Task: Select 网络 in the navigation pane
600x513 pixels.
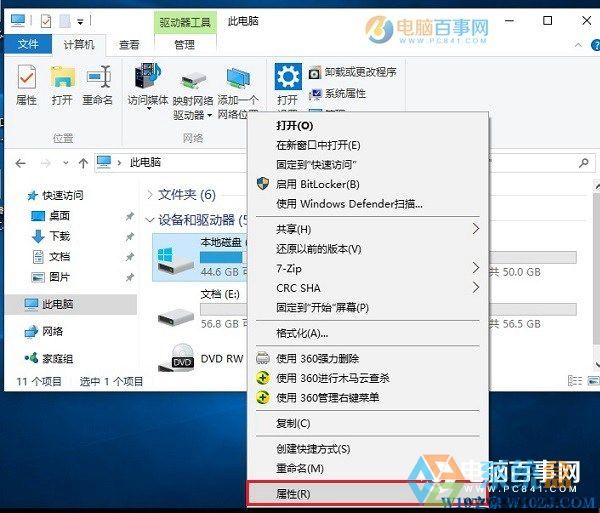Action: (43, 331)
